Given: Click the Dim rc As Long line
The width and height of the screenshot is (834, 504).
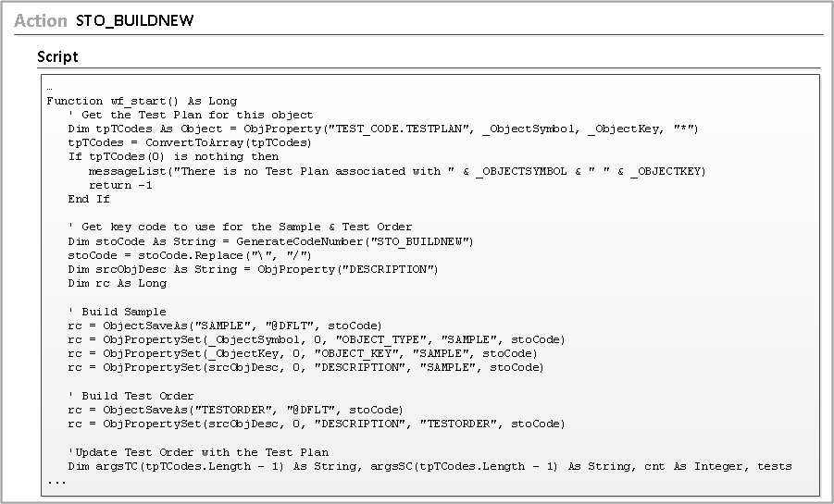Looking at the screenshot, I should coord(118,283).
